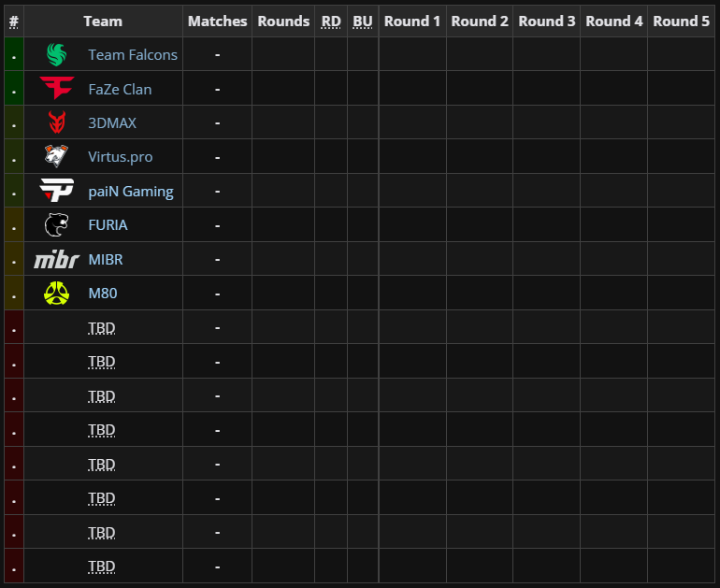Open the 3DMAX team link

pos(112,123)
